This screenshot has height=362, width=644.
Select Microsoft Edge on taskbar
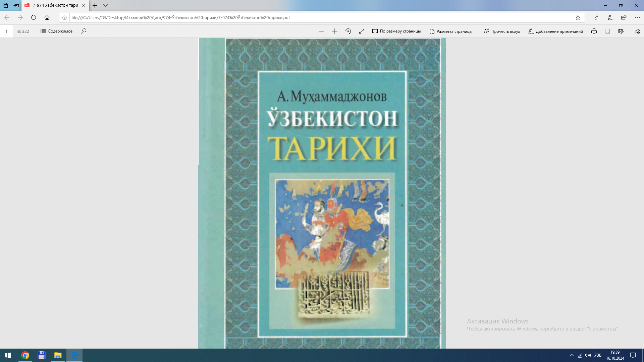(74, 355)
